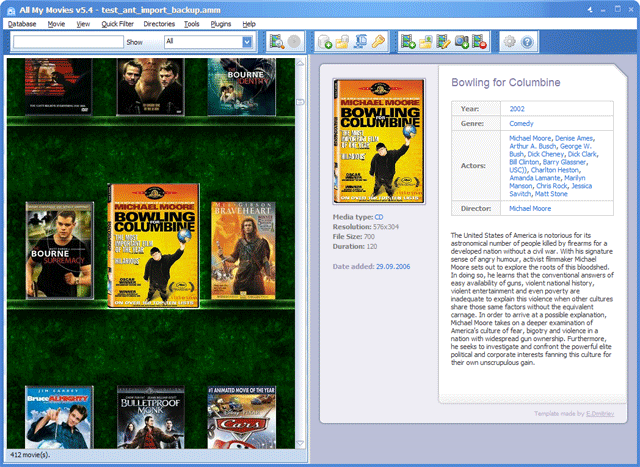Screen dimensions: 640x467
Task: Click the shelf scrollbar up arrow
Action: pos(300,63)
